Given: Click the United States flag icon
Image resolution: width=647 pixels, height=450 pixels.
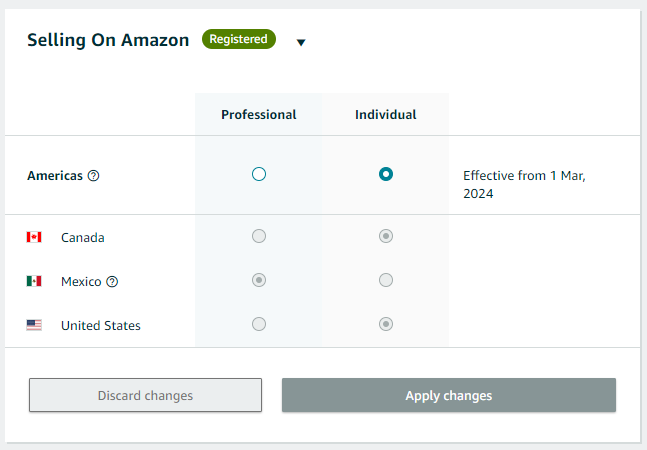Looking at the screenshot, I should pyautogui.click(x=34, y=325).
